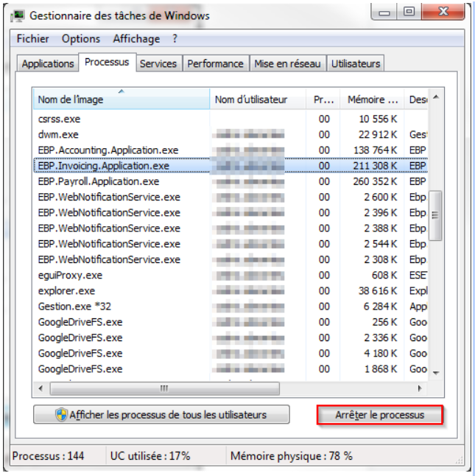This screenshot has width=475, height=476.
Task: Sort by Nom de l'image column
Action: 122,99
